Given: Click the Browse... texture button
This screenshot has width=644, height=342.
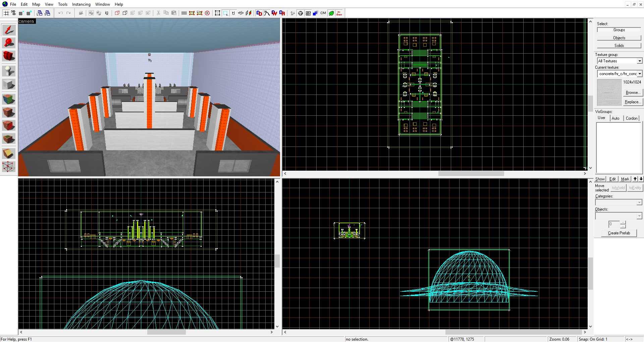Looking at the screenshot, I should tap(633, 93).
